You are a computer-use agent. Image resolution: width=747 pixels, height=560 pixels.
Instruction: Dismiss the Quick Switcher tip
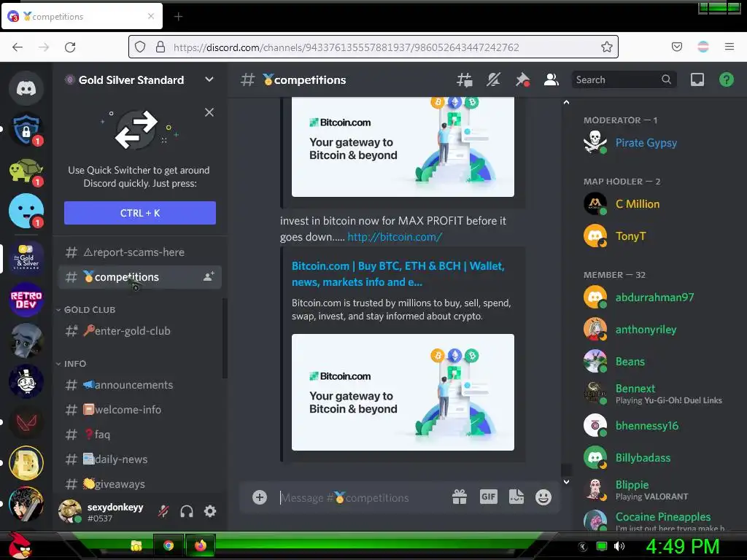pos(209,112)
